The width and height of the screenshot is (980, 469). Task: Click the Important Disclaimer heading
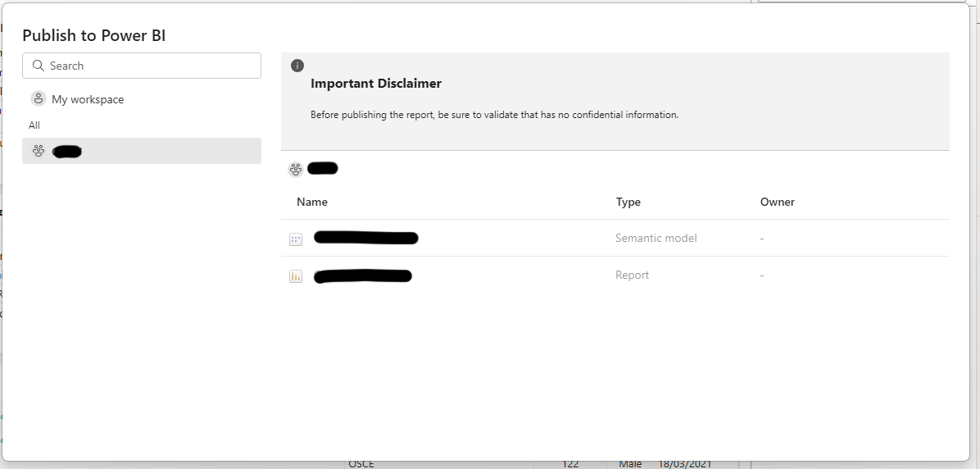tap(376, 84)
